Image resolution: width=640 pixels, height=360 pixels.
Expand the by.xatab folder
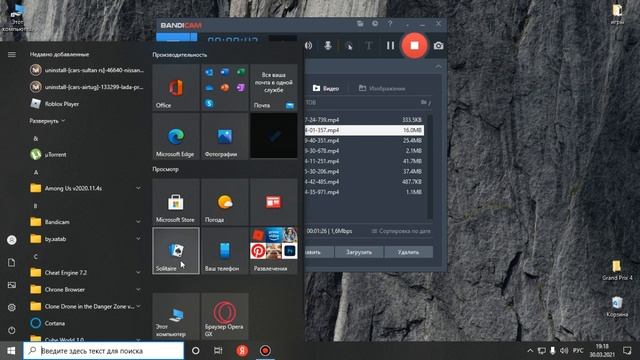87,239
